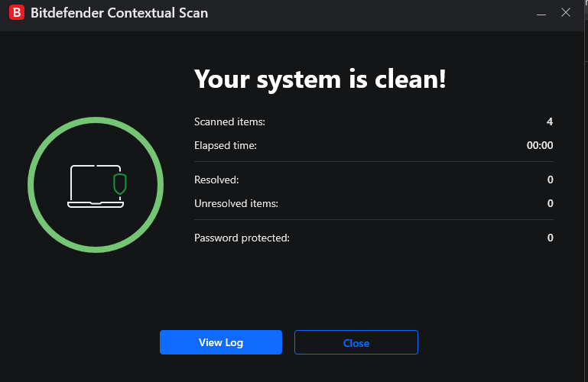
Task: Select the "Password protected:" label
Action: tap(242, 238)
